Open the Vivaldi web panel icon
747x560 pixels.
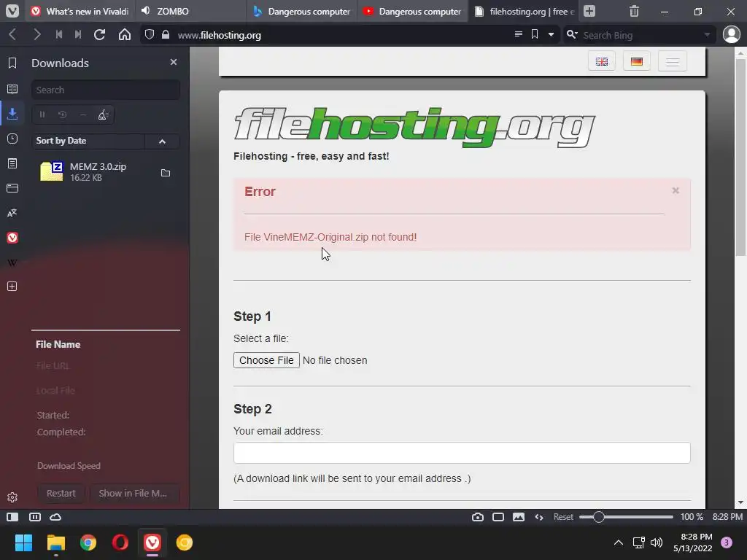12,238
